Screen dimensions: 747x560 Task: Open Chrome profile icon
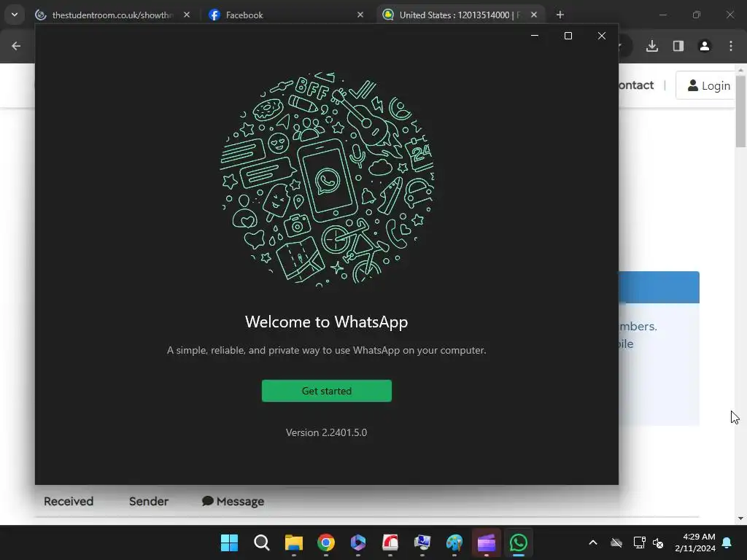[x=704, y=46]
